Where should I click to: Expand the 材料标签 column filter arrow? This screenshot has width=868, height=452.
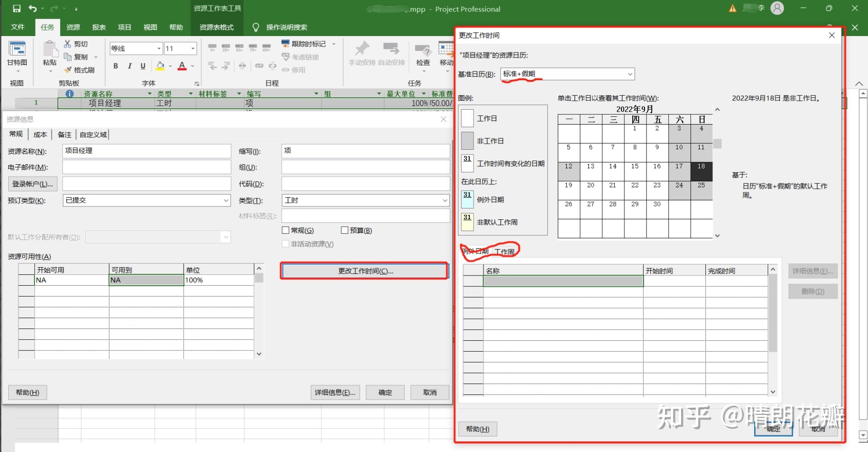pyautogui.click(x=239, y=94)
